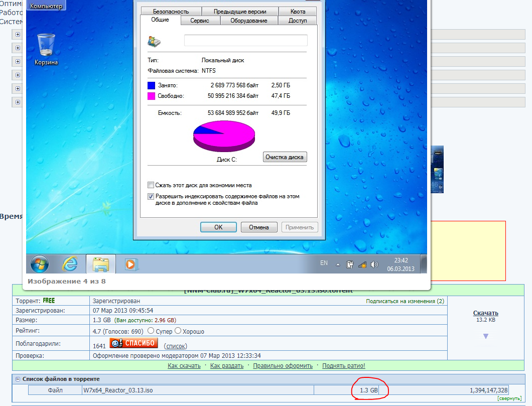Switch to the Безопасность tab

(171, 11)
